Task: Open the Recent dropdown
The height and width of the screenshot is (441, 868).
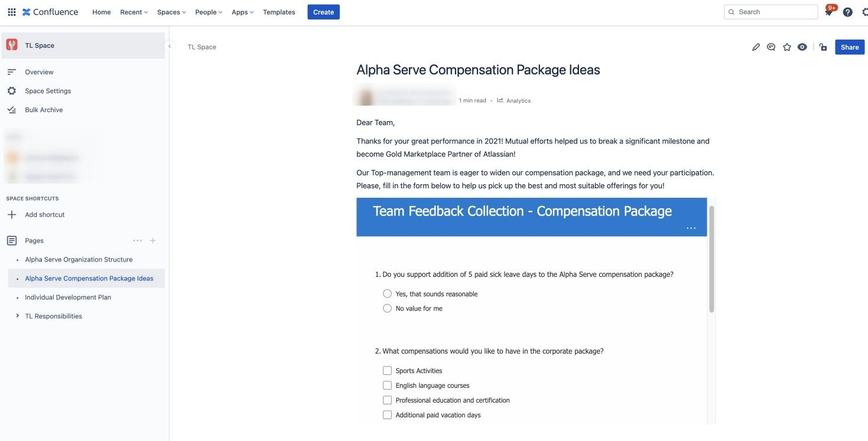Action: click(x=132, y=12)
